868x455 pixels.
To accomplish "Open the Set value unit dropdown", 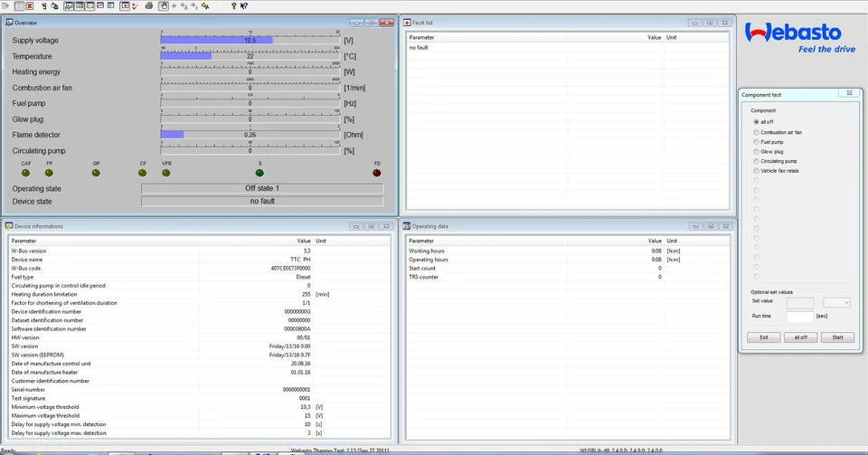I will tap(836, 303).
